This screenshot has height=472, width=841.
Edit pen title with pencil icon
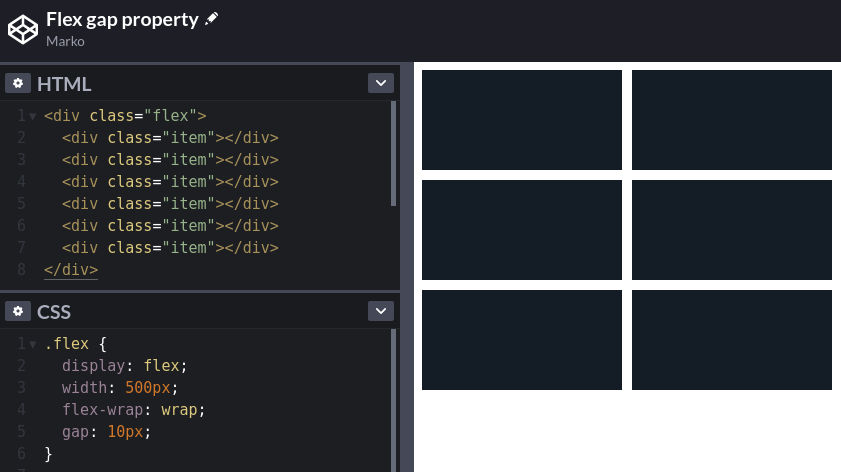coord(212,19)
